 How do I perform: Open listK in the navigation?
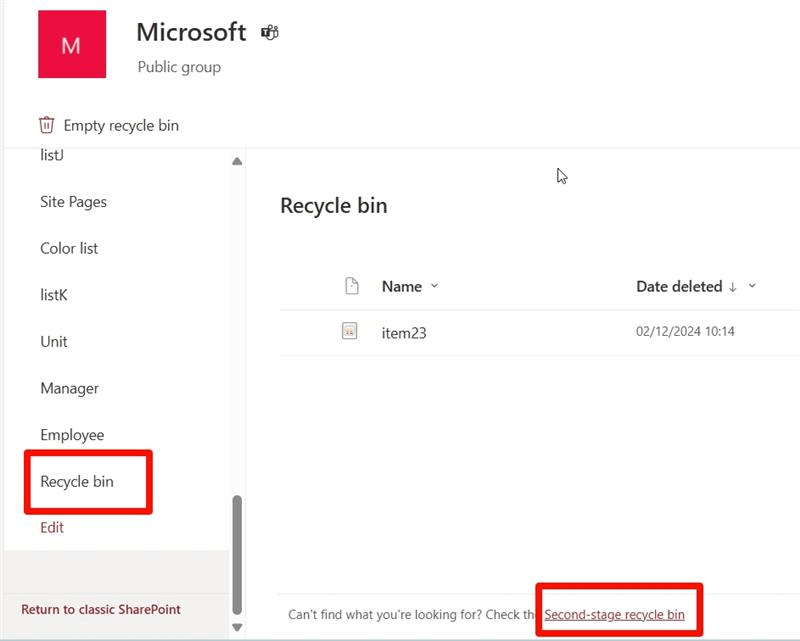tap(54, 295)
